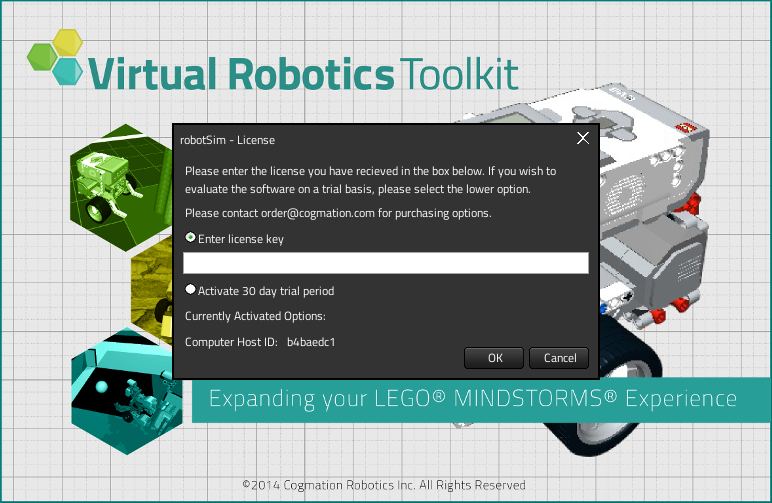
Task: Select the Enter license key option
Action: click(191, 238)
